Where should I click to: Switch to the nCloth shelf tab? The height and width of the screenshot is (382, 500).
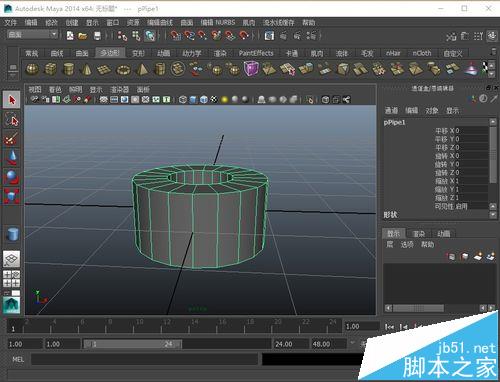pos(422,53)
